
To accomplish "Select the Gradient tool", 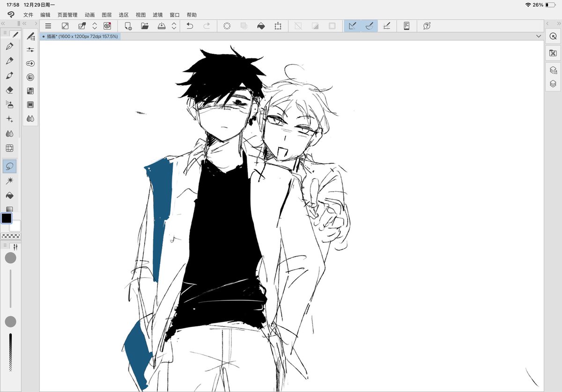I will (x=10, y=209).
